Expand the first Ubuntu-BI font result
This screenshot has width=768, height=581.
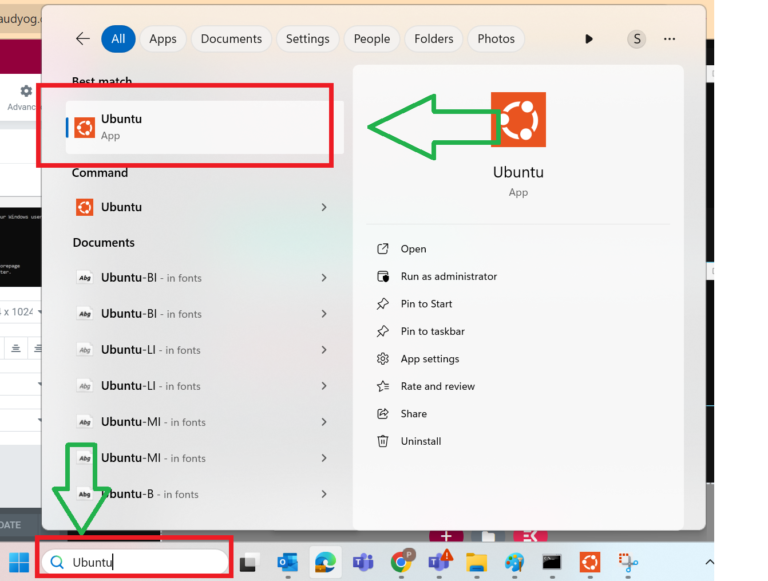[324, 278]
